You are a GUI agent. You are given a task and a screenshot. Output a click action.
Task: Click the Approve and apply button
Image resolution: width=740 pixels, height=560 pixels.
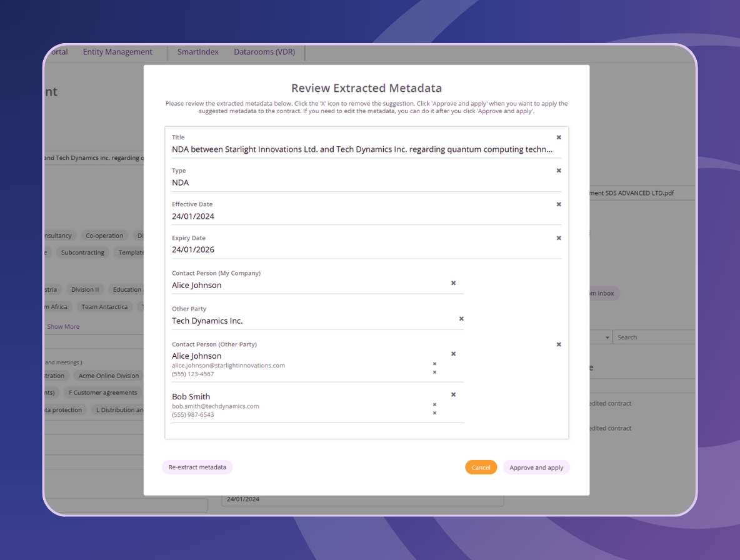click(x=536, y=467)
